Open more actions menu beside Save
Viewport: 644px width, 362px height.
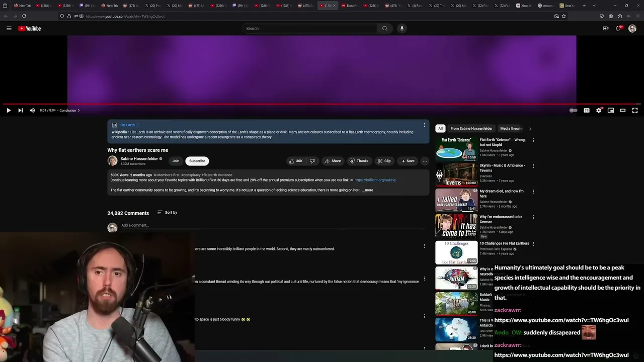pos(425,161)
